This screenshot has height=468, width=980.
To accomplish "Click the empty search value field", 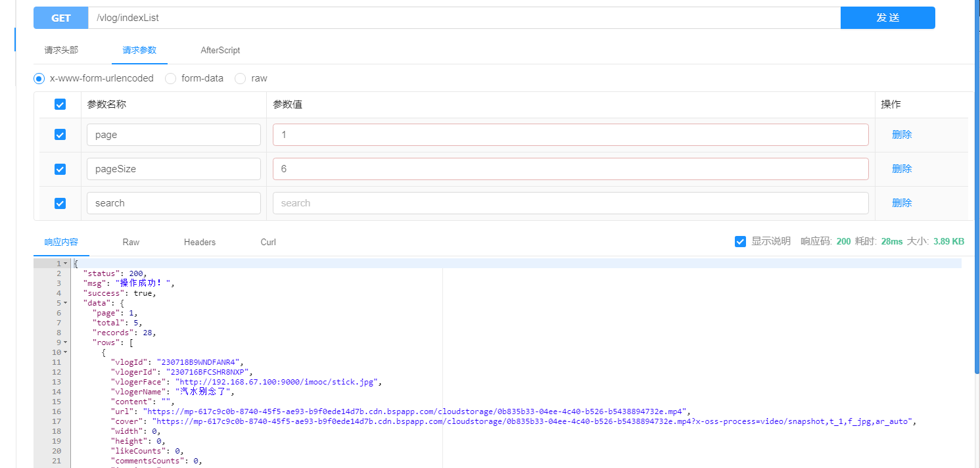I will point(571,203).
